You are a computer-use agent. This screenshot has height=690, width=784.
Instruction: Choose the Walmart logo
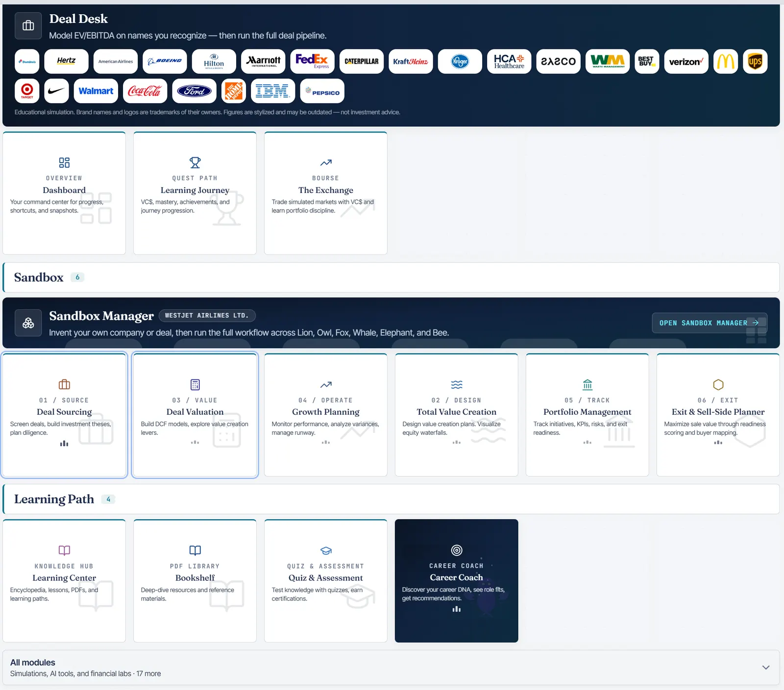96,91
